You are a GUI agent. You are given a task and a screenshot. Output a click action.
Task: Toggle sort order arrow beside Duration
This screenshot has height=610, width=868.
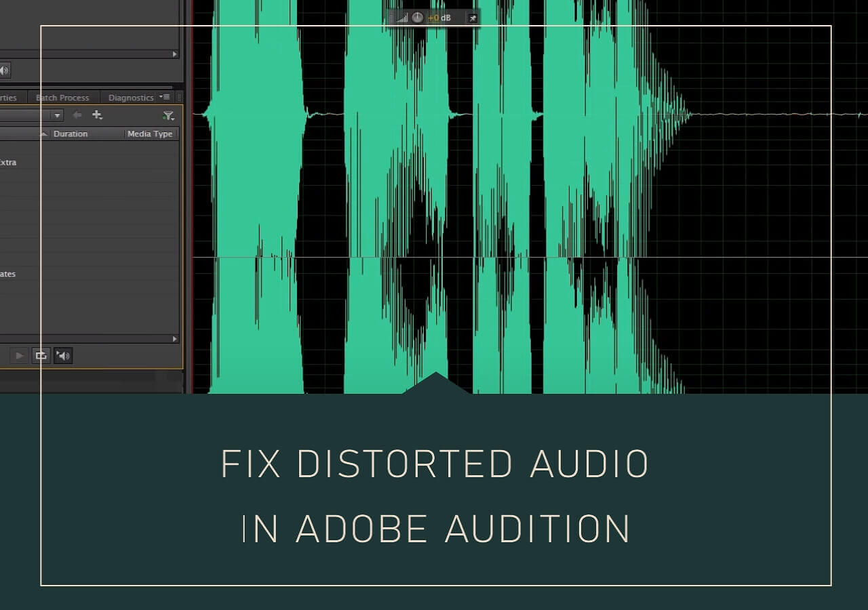[x=43, y=134]
